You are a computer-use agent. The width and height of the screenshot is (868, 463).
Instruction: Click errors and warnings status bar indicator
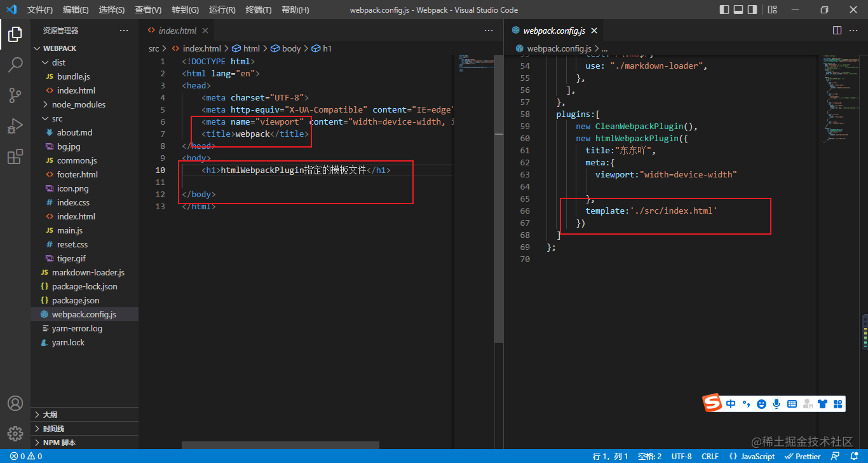[x=26, y=456]
